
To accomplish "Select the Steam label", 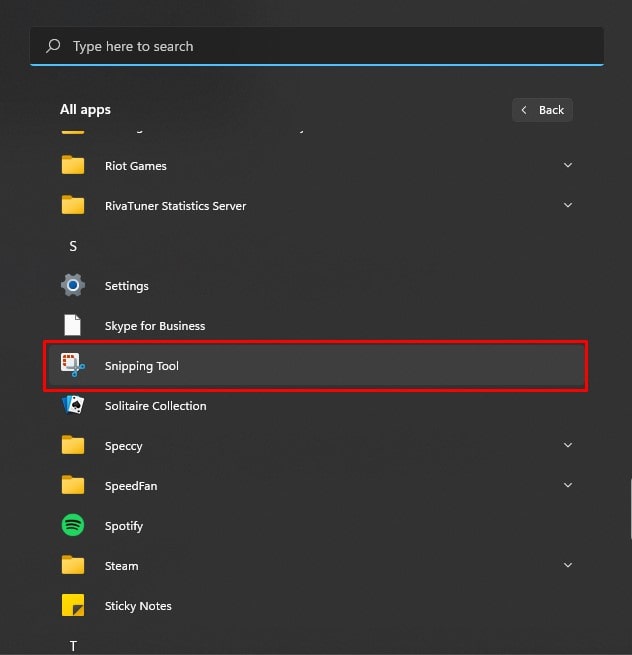I will pyautogui.click(x=121, y=566).
